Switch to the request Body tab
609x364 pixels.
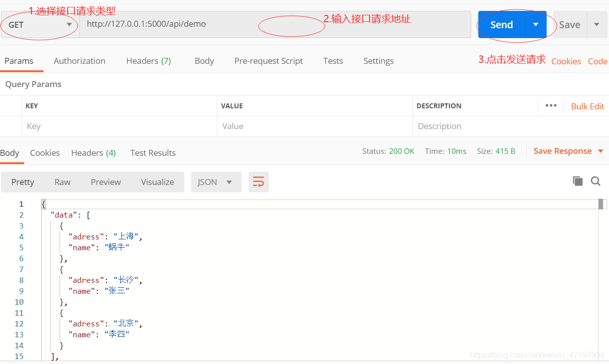point(204,61)
